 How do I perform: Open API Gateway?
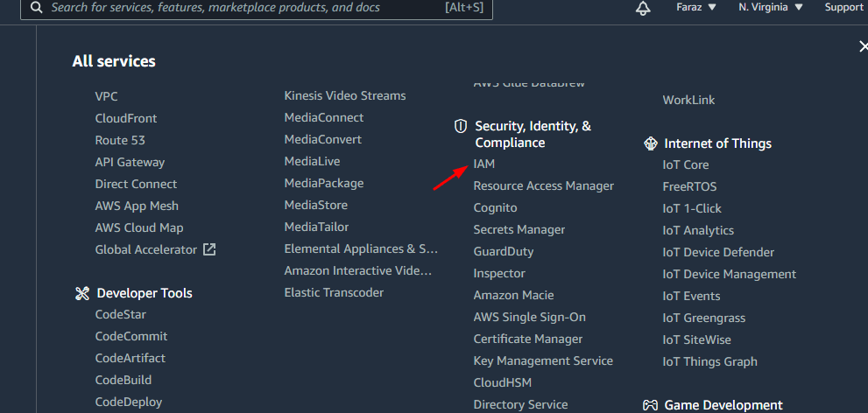pos(130,163)
